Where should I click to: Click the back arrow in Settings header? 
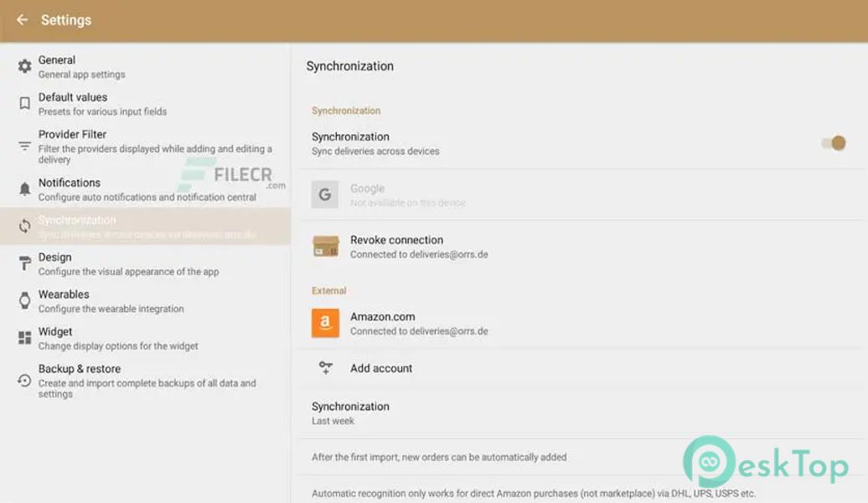point(22,19)
